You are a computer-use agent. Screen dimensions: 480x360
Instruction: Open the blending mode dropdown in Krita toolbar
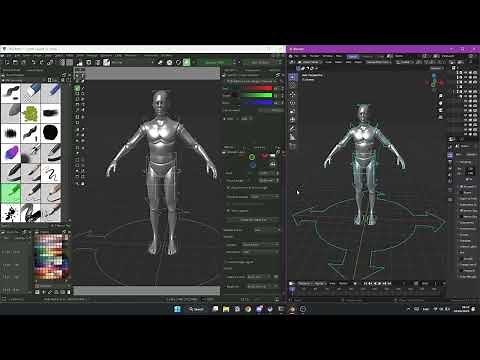point(133,62)
